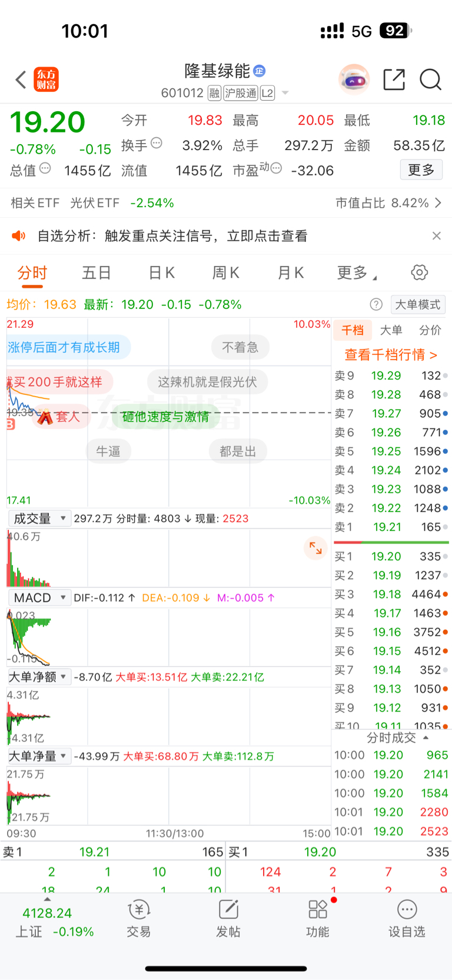Tap the red B marker on chart
The image size is (452, 980).
tap(11, 424)
